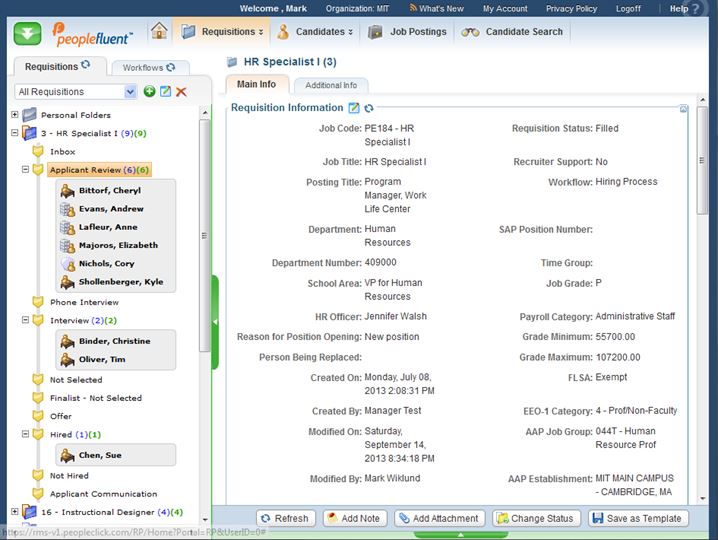This screenshot has width=718, height=540.
Task: Click edit icon beside All Requisitions dropdown
Action: click(165, 92)
